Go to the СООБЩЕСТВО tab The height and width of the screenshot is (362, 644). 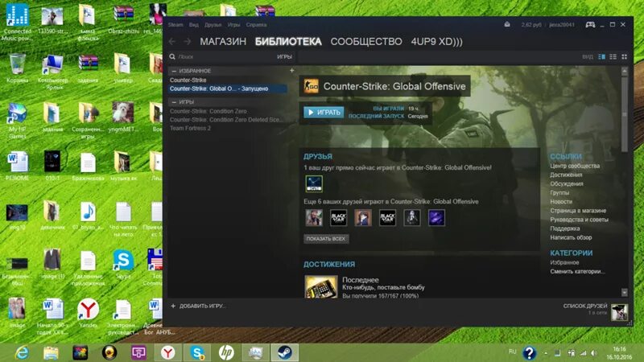point(366,42)
